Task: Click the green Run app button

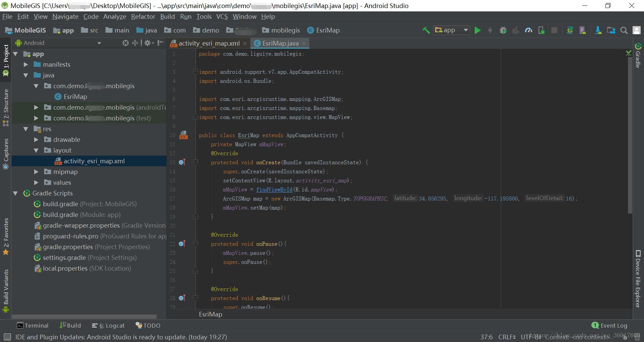Action: pos(478,31)
